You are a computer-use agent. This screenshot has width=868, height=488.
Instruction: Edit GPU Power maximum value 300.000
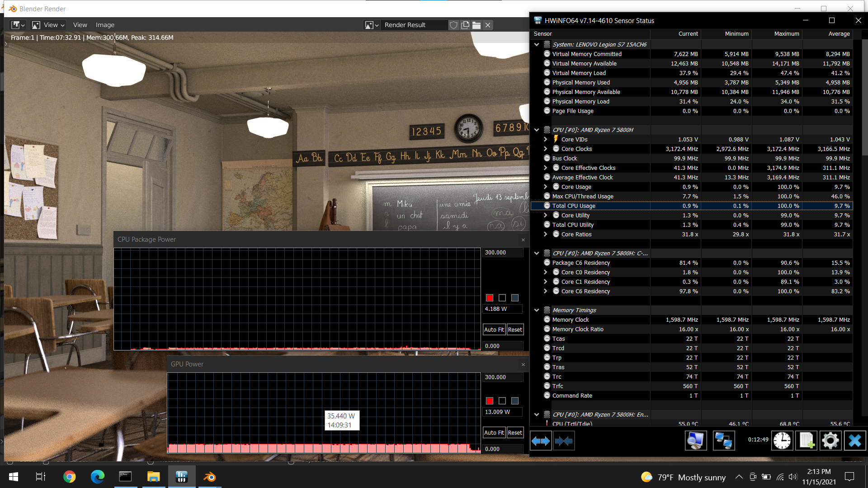[x=503, y=377]
